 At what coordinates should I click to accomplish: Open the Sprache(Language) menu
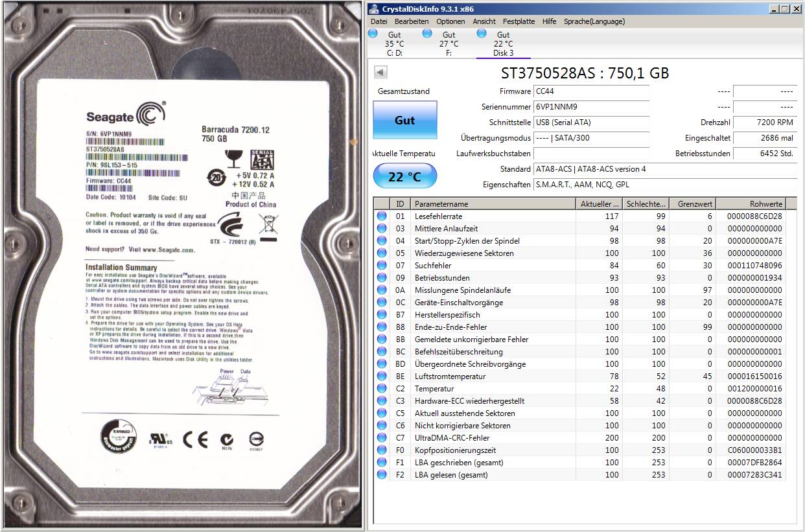tap(594, 21)
